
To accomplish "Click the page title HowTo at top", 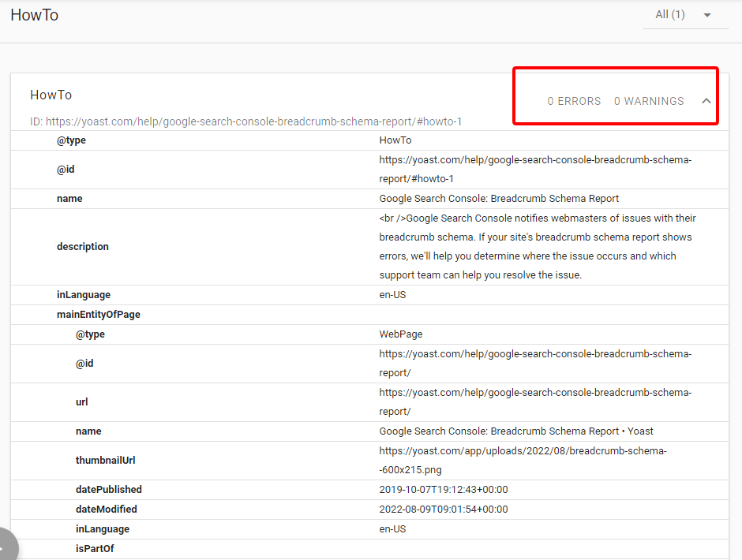I will coord(35,15).
